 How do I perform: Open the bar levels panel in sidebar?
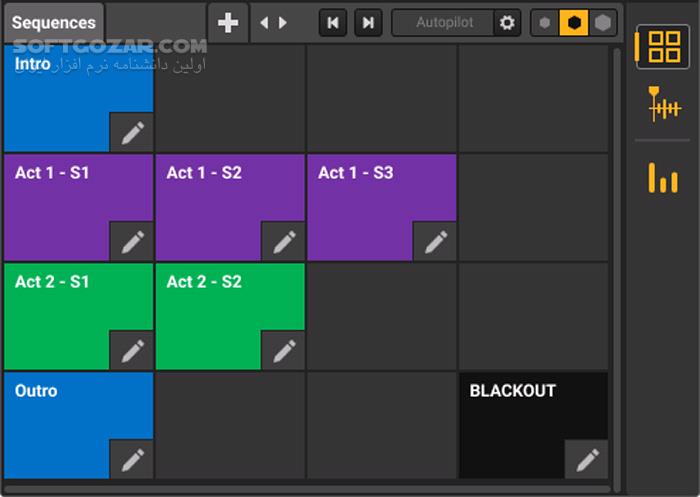(x=663, y=177)
